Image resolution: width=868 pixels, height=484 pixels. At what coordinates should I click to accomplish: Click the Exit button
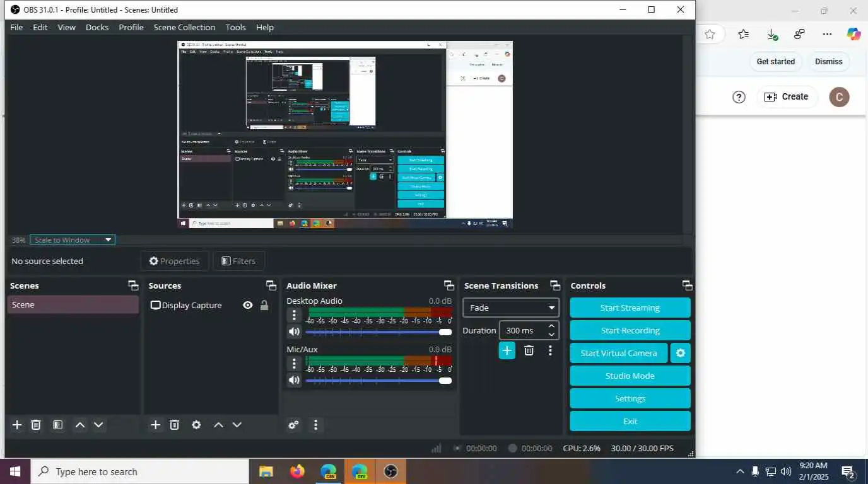tap(630, 421)
